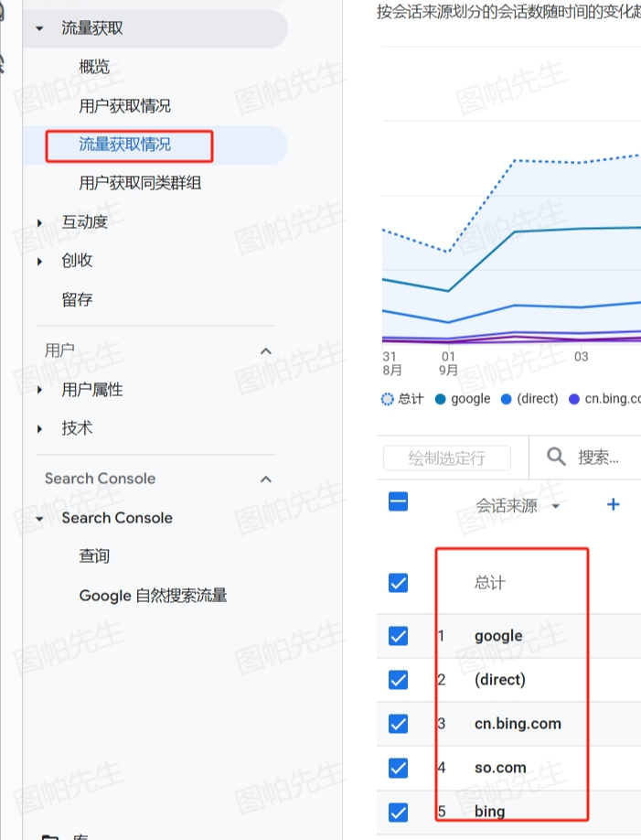Click the 总计 label in table
This screenshot has width=641, height=840.
pyautogui.click(x=490, y=582)
